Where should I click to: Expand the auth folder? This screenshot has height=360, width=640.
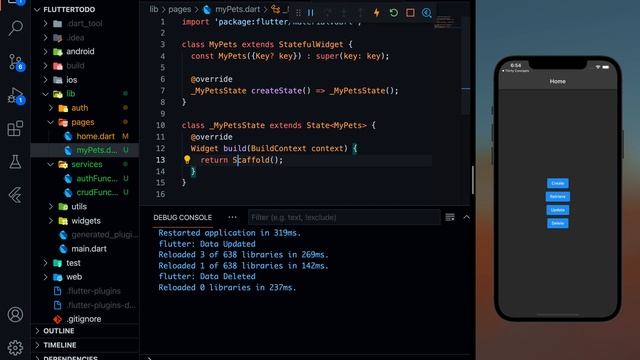[x=51, y=108]
